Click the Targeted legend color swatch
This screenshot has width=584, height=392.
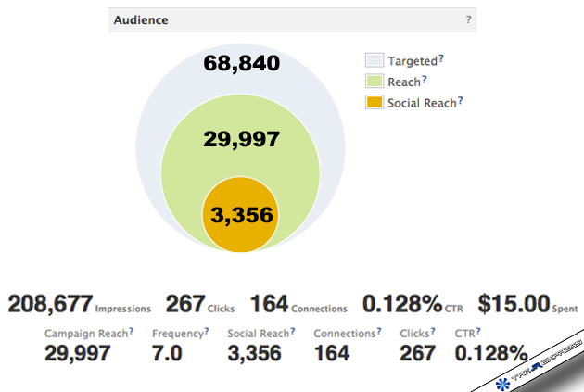point(373,60)
